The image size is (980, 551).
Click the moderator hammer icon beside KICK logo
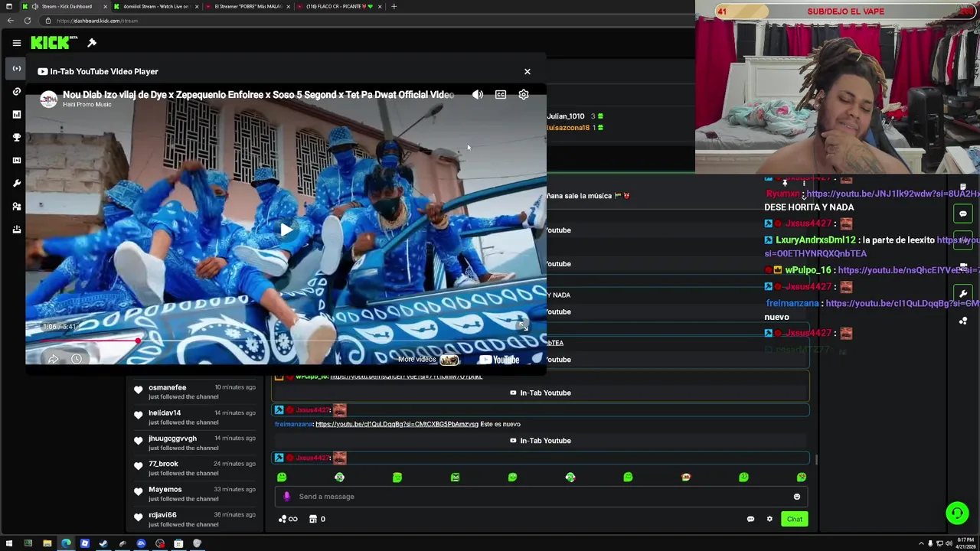(92, 43)
